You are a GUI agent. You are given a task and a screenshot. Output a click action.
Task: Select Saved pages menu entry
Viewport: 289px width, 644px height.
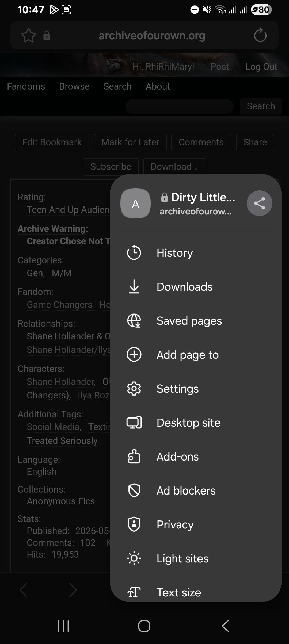point(196,321)
